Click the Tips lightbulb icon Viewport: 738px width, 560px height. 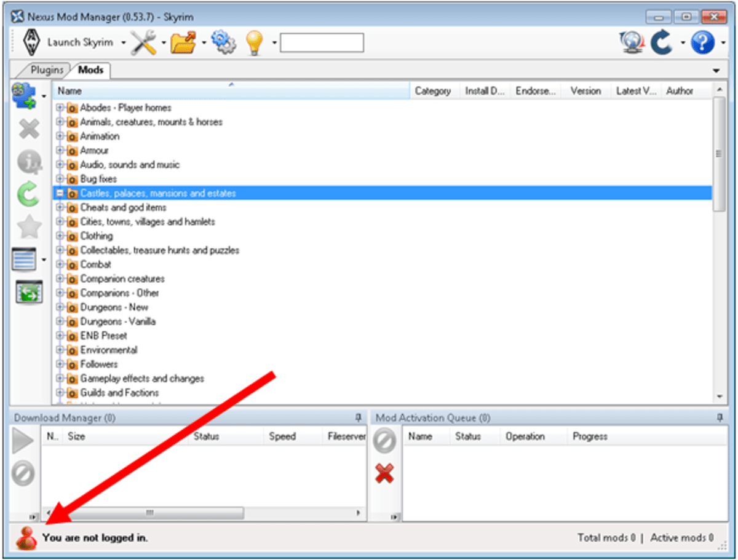pyautogui.click(x=254, y=42)
